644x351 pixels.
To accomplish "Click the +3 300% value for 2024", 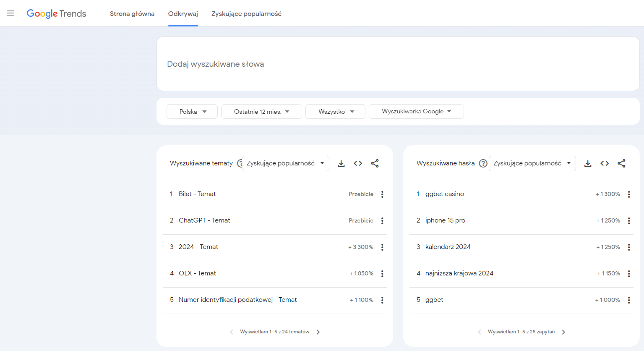I will point(361,247).
